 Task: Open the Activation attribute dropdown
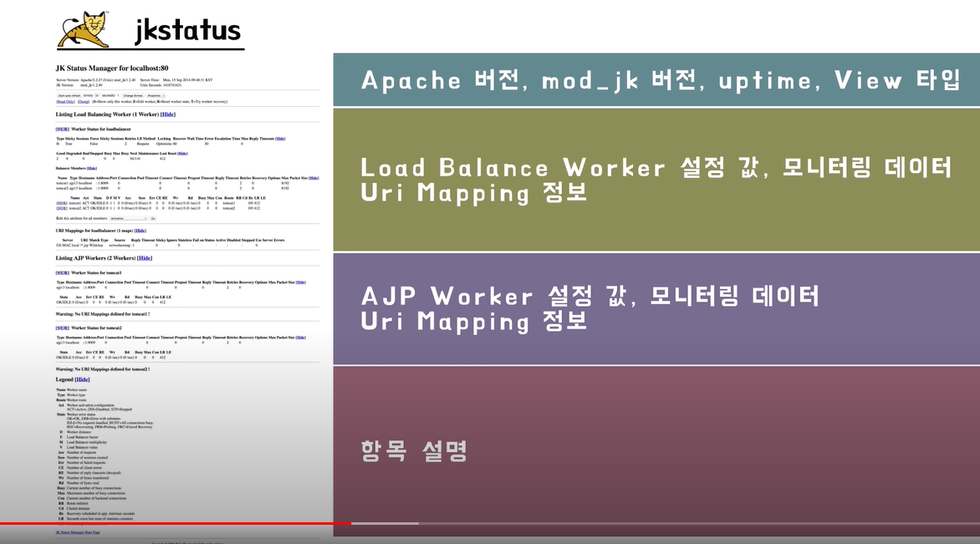pyautogui.click(x=128, y=219)
